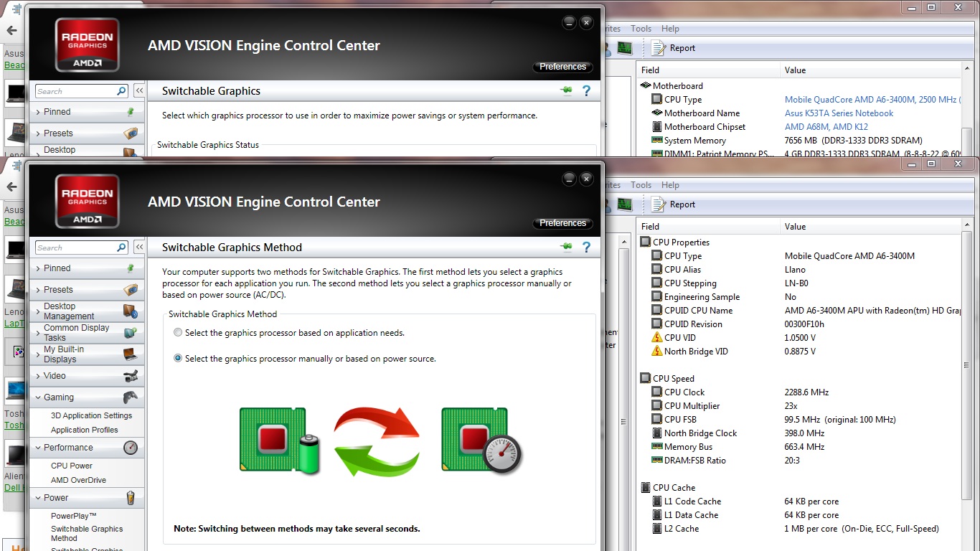Click Report button in Motherboard window

coord(674,48)
